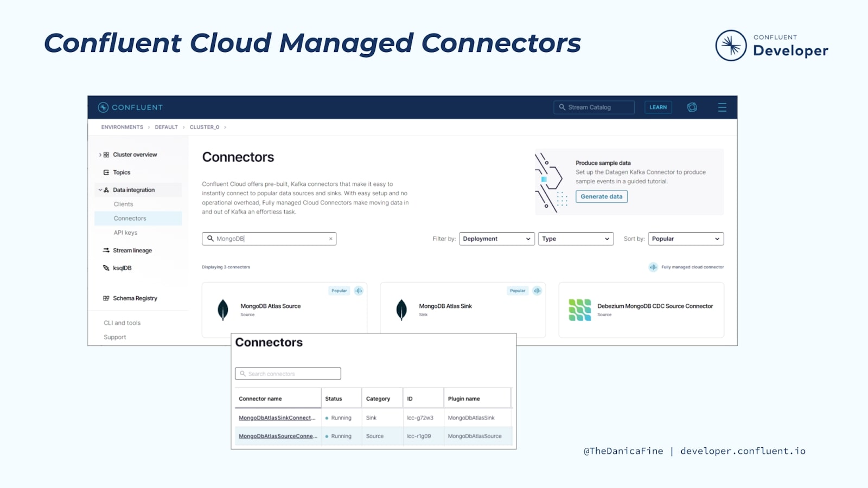
Task: Click the Confluent logo in the header
Action: [130, 107]
